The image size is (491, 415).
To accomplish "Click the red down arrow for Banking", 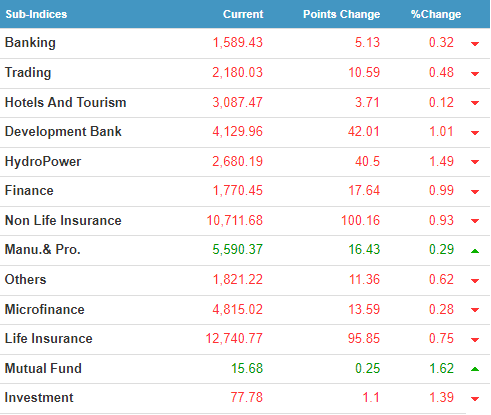I will click(x=475, y=44).
